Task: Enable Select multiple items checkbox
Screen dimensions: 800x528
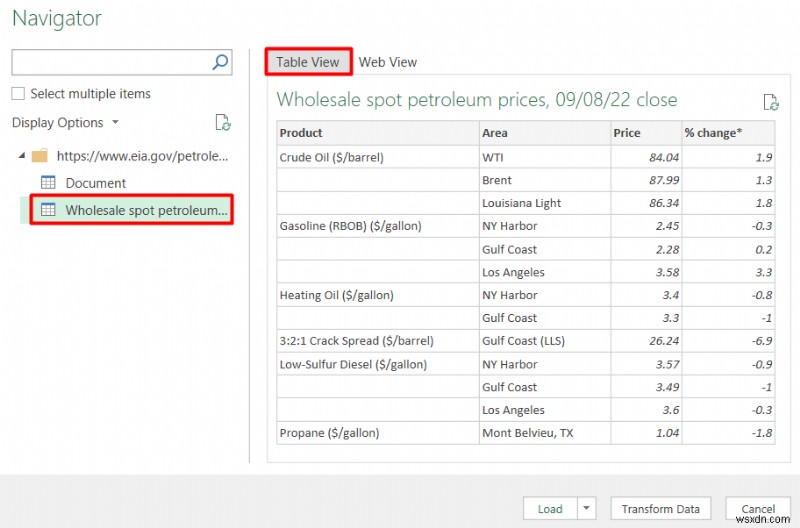Action: (x=18, y=94)
